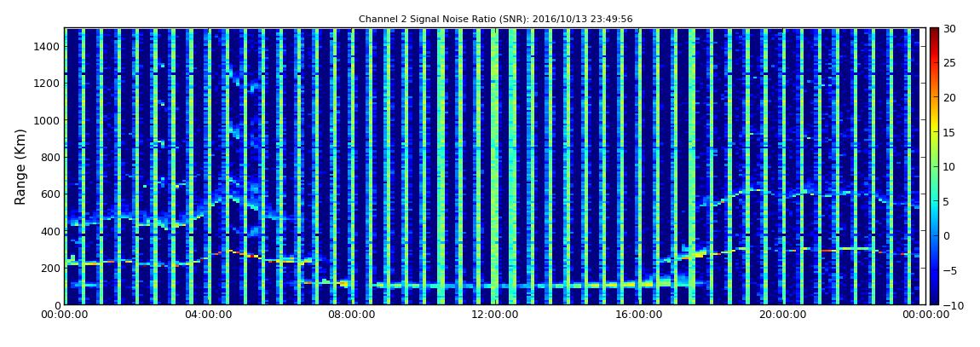Screen dimensions: 980x347
Task: Click the 1000 range tick label
Action: [x=48, y=120]
